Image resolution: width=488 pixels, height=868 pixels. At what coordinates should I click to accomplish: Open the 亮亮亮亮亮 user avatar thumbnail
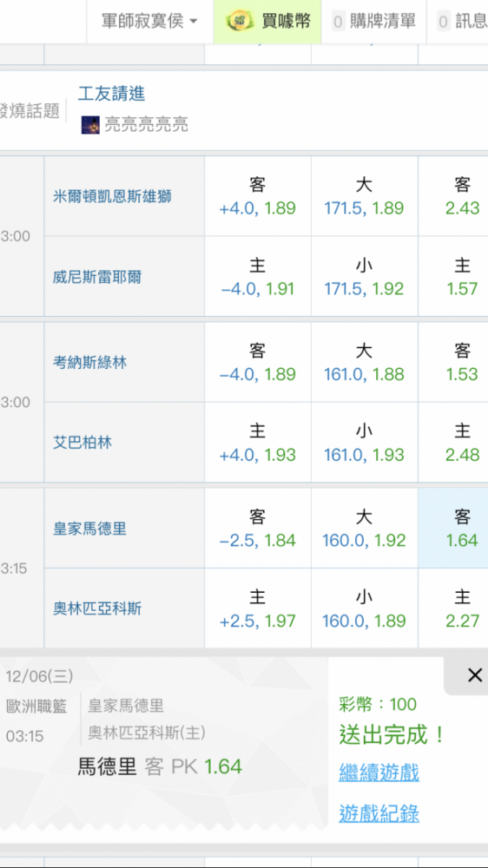(90, 124)
